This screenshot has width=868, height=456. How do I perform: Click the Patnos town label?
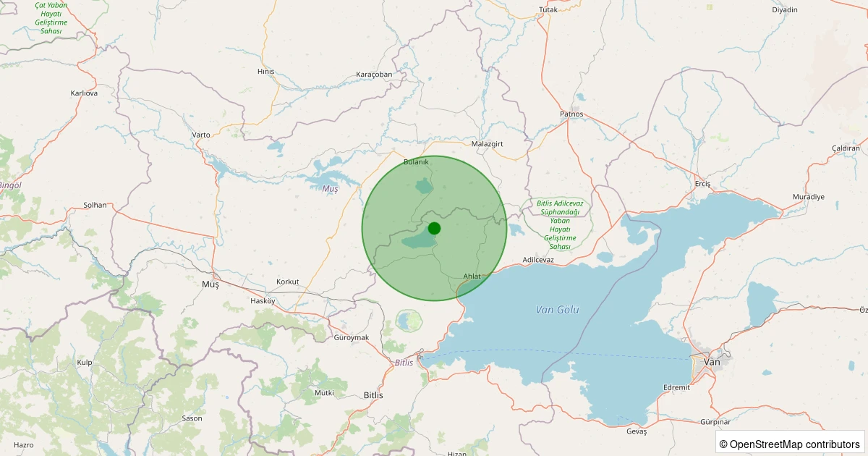point(571,114)
